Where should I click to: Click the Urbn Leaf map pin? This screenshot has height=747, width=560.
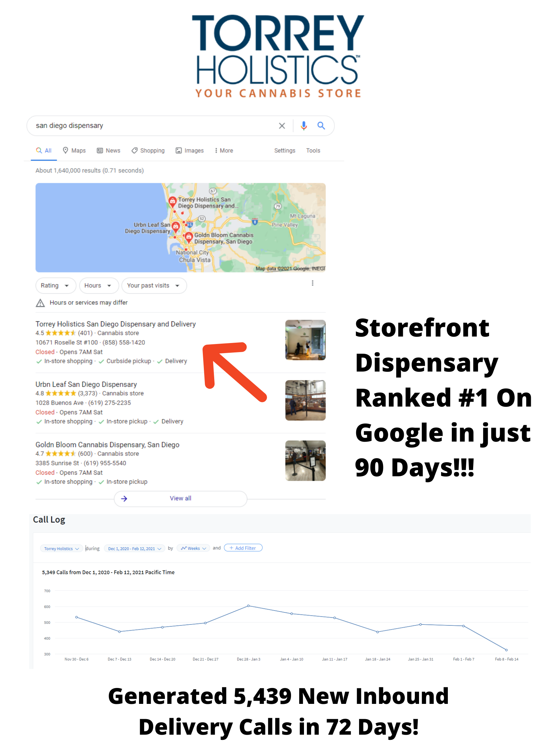tap(176, 227)
